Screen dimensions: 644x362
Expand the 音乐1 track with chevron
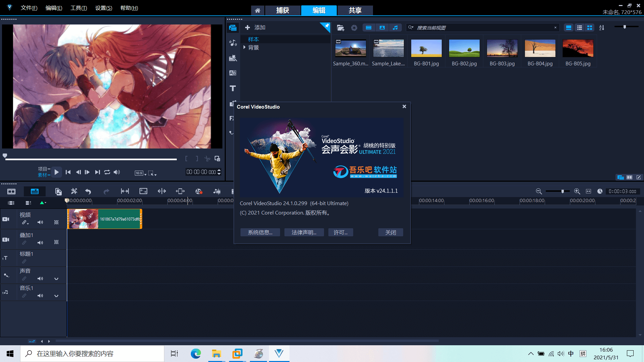point(56,296)
